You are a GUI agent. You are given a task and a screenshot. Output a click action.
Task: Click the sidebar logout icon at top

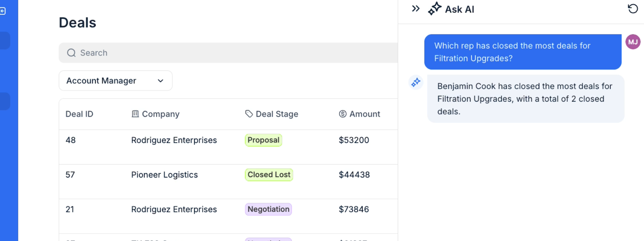click(2, 11)
